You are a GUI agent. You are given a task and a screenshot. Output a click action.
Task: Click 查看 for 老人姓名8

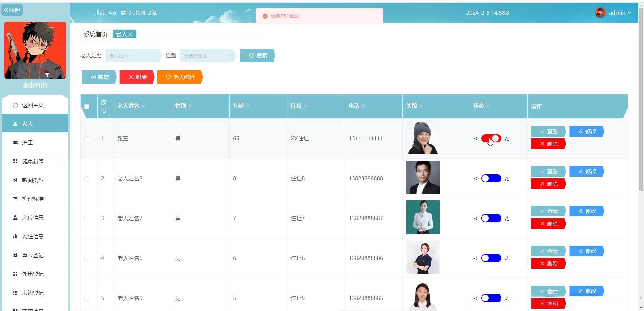[548, 171]
